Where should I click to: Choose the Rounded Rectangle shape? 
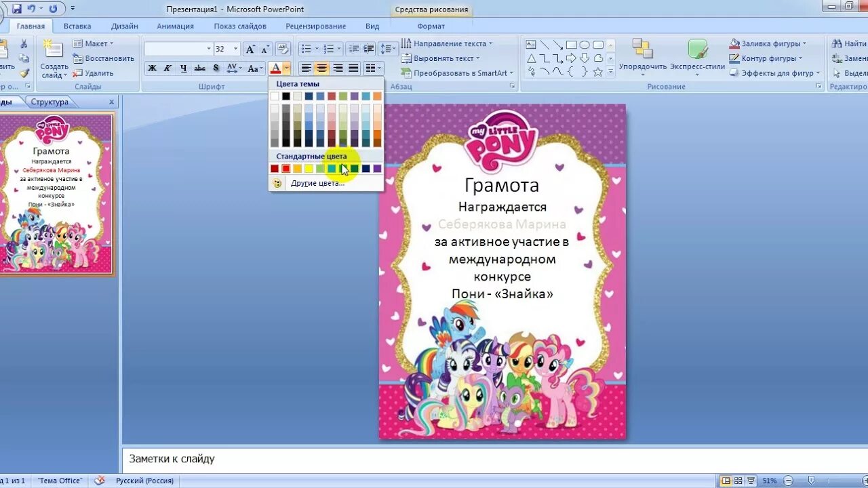coord(598,45)
